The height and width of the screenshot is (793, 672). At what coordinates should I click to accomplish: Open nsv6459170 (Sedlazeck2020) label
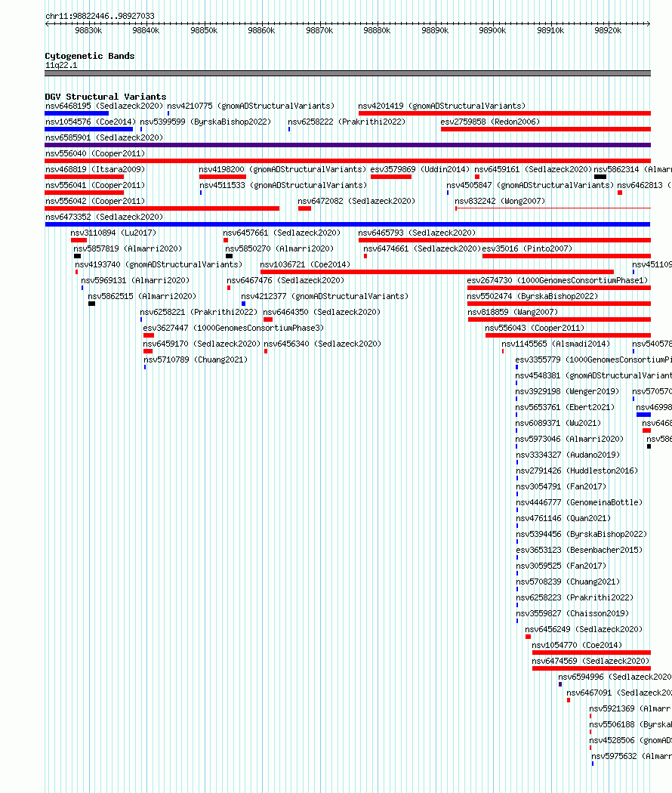pos(202,344)
